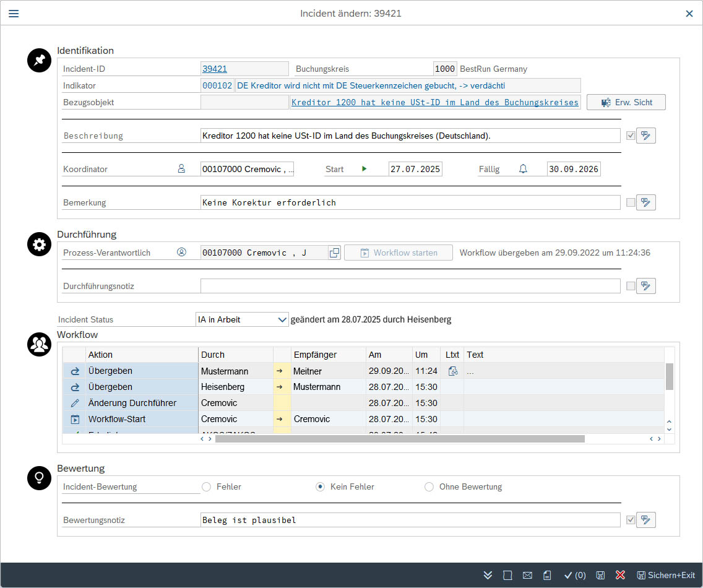This screenshot has width=703, height=588.
Task: Open the Incident-ID 39421 link
Action: (214, 69)
